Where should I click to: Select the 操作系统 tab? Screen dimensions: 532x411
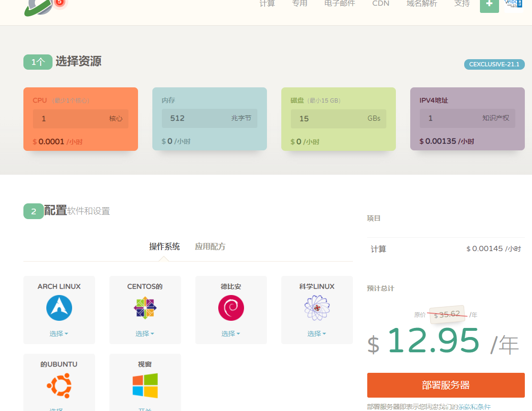[164, 246]
